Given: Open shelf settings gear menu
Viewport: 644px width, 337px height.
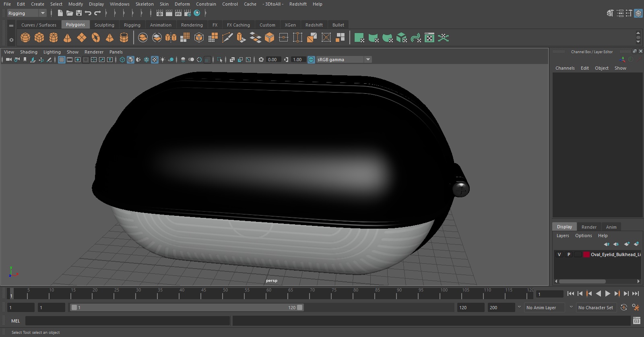Looking at the screenshot, I should (x=11, y=39).
